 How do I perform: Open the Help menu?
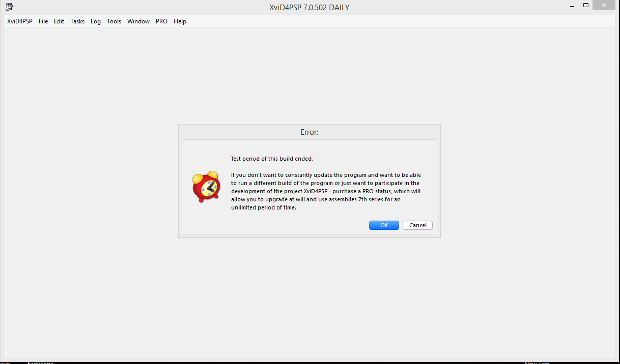pyautogui.click(x=180, y=21)
